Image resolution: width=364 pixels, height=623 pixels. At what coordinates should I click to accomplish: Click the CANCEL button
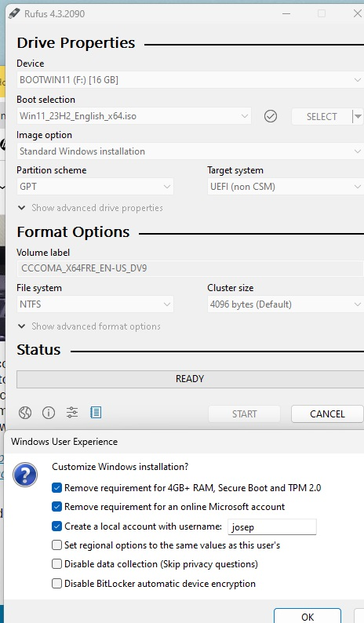[x=327, y=414]
